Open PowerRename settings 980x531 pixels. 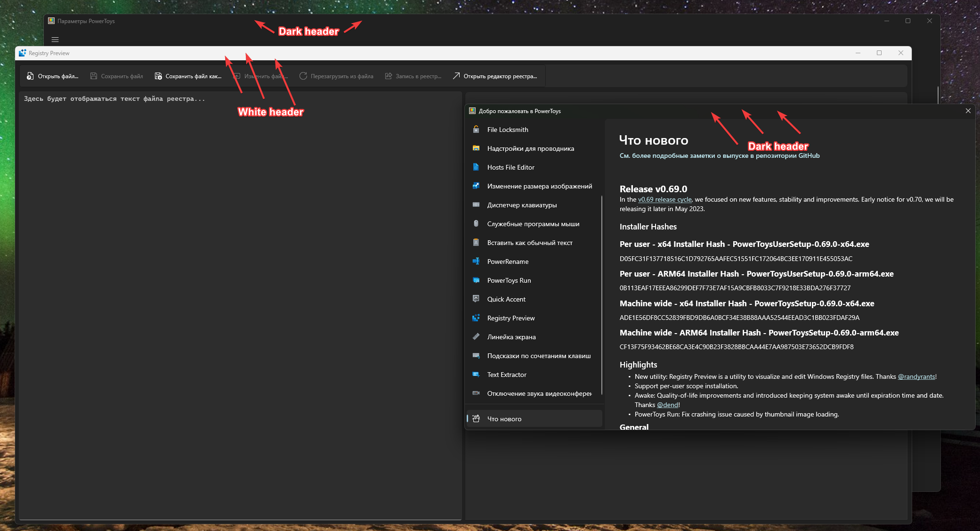pos(507,261)
